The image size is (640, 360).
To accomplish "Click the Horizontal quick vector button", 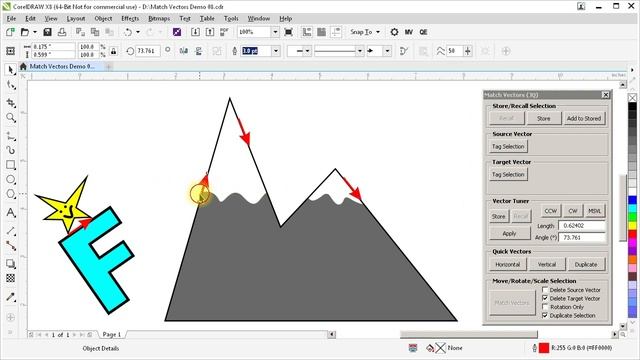I will tap(508, 264).
